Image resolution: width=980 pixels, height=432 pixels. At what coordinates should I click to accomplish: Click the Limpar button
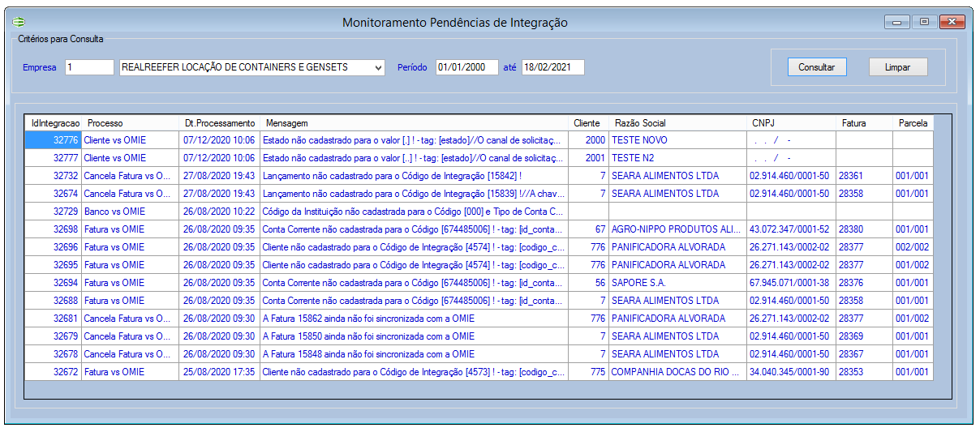pyautogui.click(x=898, y=67)
